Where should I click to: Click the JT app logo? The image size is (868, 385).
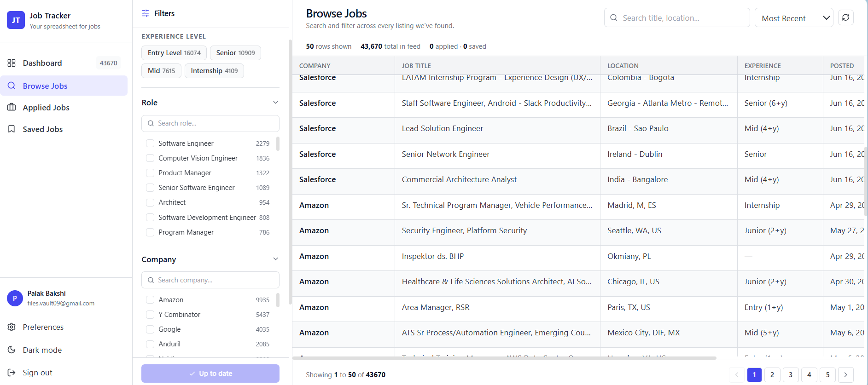coord(16,20)
